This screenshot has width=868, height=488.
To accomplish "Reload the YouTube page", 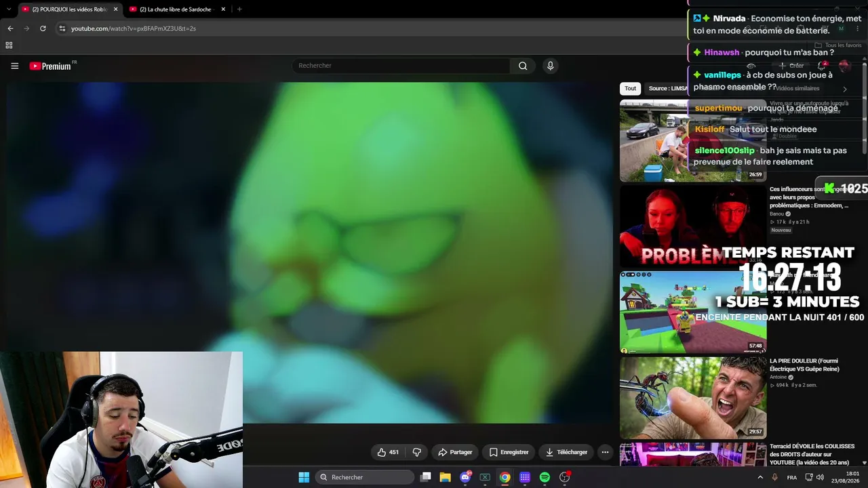I will pyautogui.click(x=43, y=28).
